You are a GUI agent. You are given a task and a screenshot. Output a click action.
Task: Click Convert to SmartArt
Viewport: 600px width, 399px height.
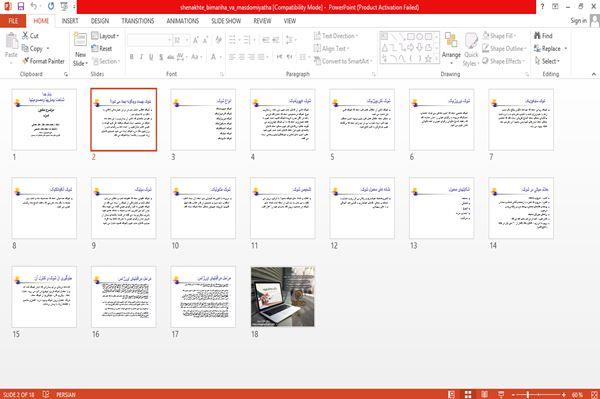pos(342,61)
